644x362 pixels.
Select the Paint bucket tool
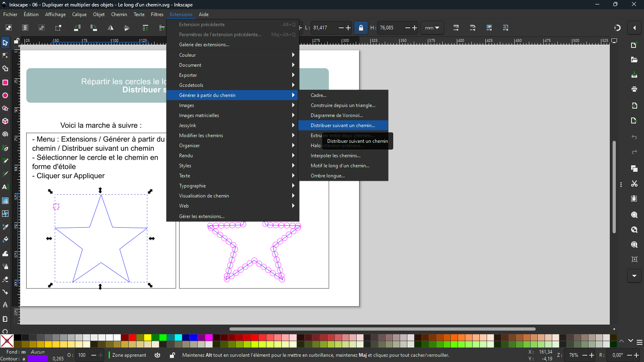5,240
